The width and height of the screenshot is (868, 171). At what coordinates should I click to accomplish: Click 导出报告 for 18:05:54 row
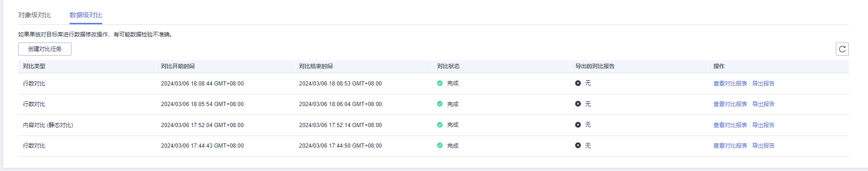(x=763, y=104)
